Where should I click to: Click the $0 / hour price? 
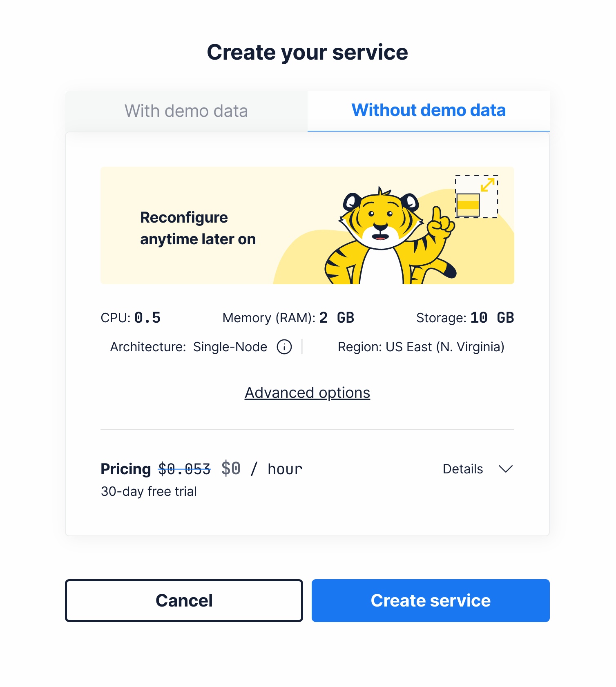(x=262, y=468)
